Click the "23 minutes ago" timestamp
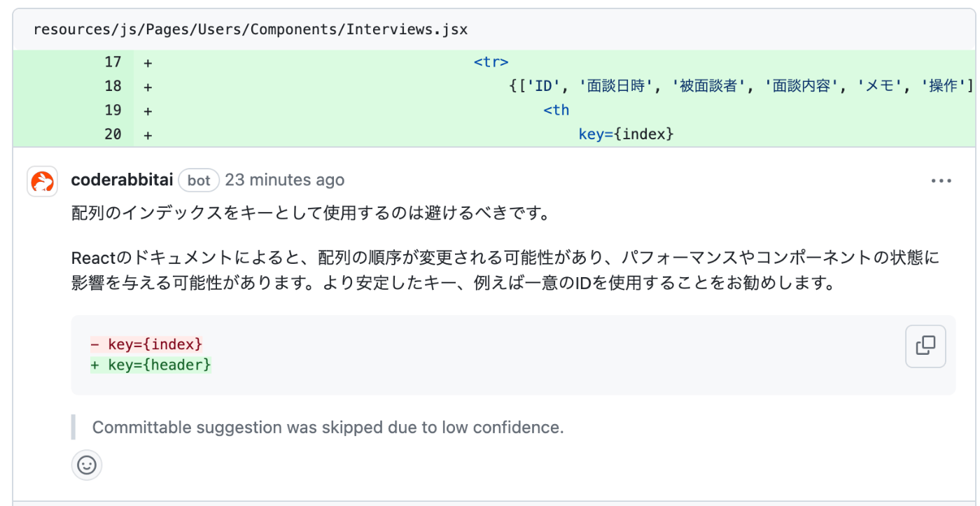This screenshot has height=506, width=980. pos(284,181)
